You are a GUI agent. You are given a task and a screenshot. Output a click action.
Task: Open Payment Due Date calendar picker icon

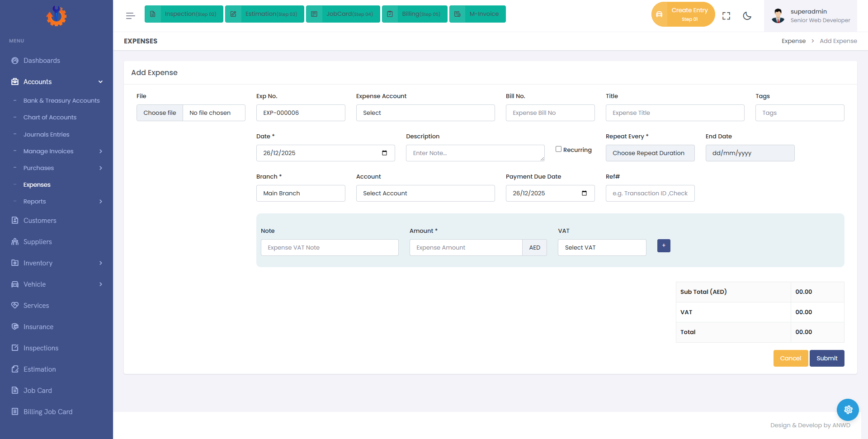coord(584,193)
